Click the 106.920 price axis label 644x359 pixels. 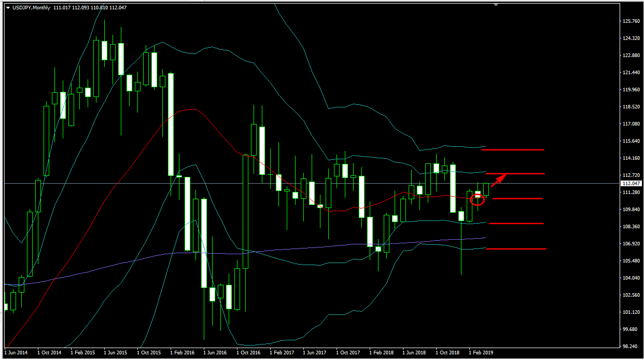click(632, 244)
